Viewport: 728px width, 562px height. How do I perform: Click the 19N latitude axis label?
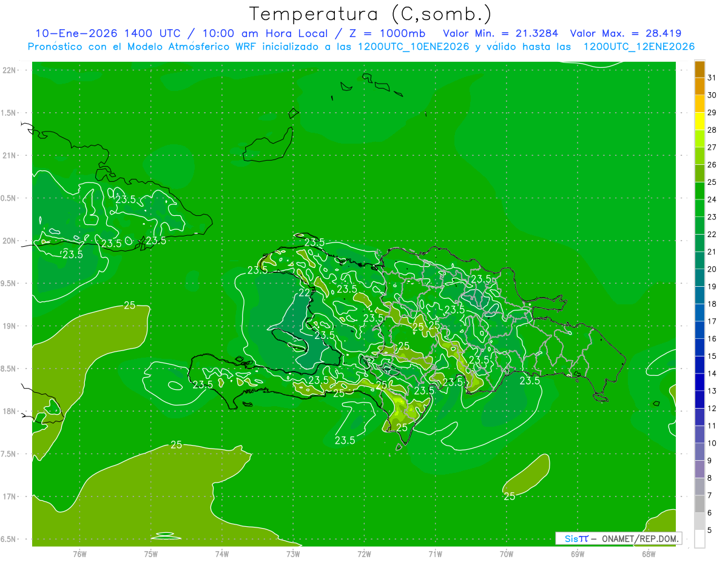point(9,326)
